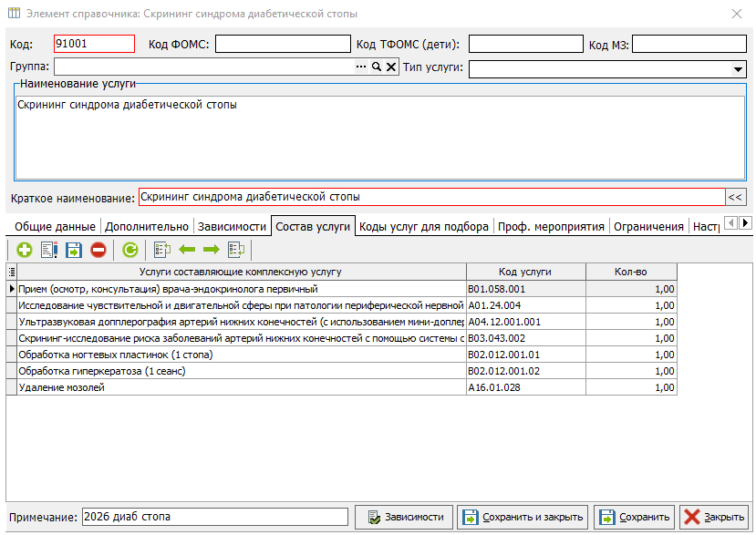Click the green right arrow icon
Screen dimensions: 756x535
(x=211, y=250)
